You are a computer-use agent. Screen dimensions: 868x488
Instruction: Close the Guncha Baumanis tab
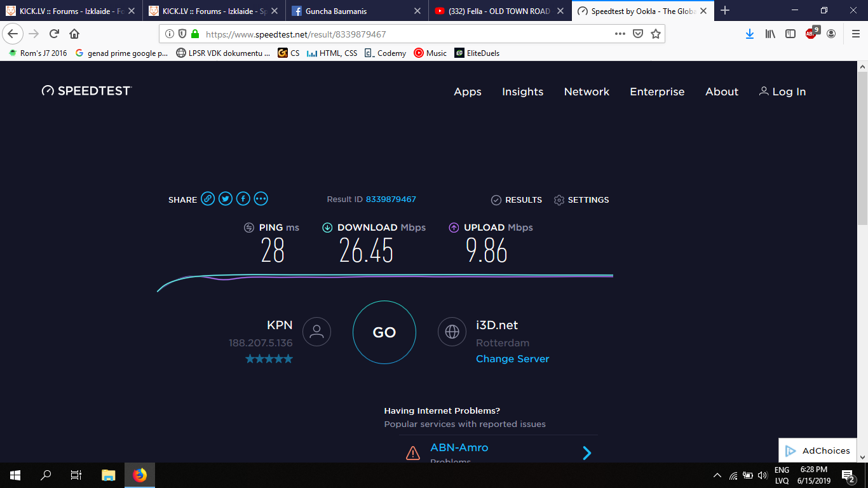[417, 11]
